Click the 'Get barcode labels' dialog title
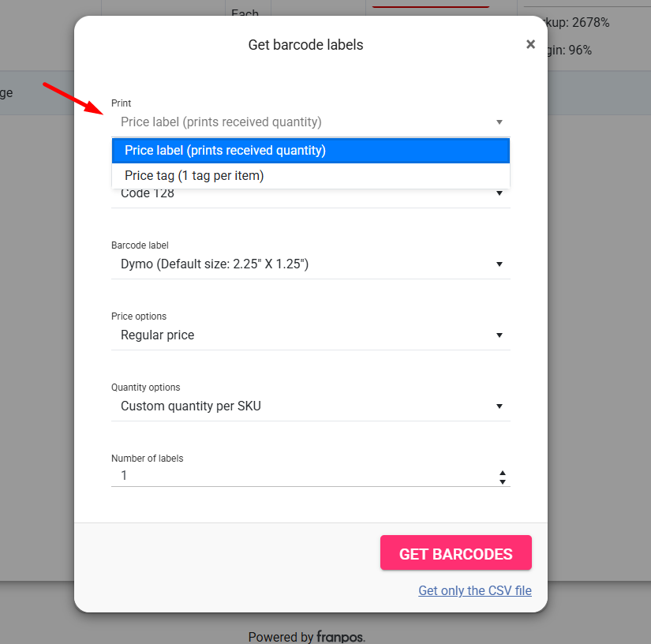Image resolution: width=651 pixels, height=644 pixels. click(306, 45)
